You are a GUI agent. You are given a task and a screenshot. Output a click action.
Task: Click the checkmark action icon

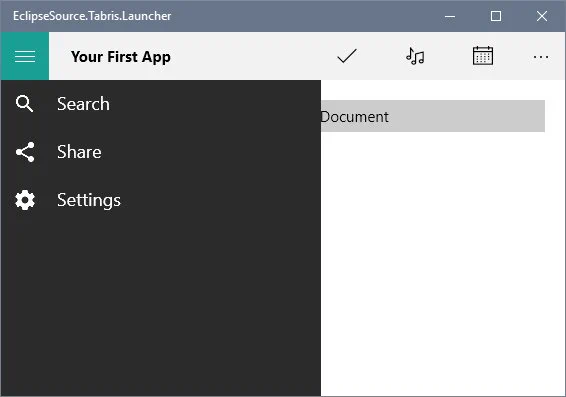point(347,56)
